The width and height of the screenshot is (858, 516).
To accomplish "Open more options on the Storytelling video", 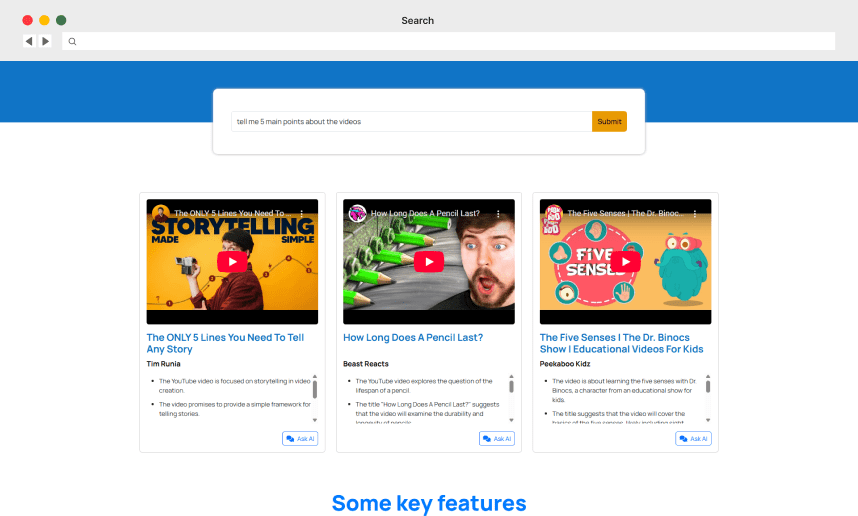I will pos(306,214).
